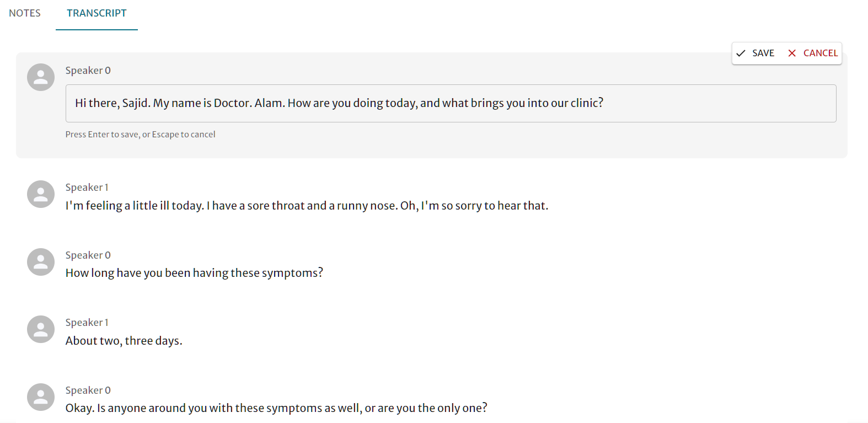Click the Speaker 0 label above the symptoms question
The image size is (868, 423).
88,255
